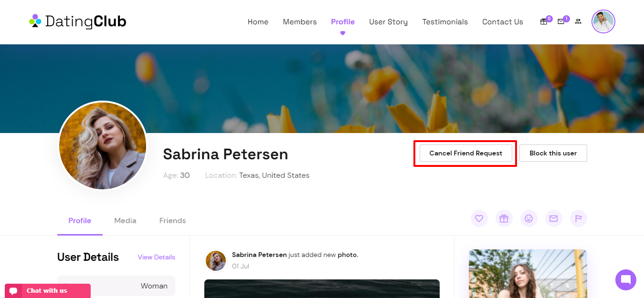Click the Cancel Friend Request button
644x298 pixels.
(465, 153)
